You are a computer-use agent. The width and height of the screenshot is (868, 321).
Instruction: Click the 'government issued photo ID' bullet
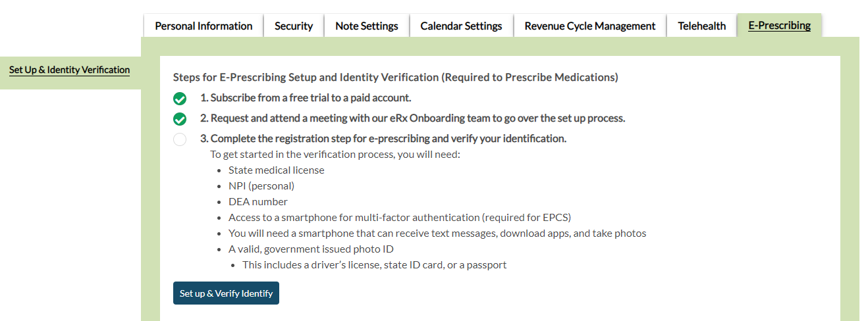311,249
